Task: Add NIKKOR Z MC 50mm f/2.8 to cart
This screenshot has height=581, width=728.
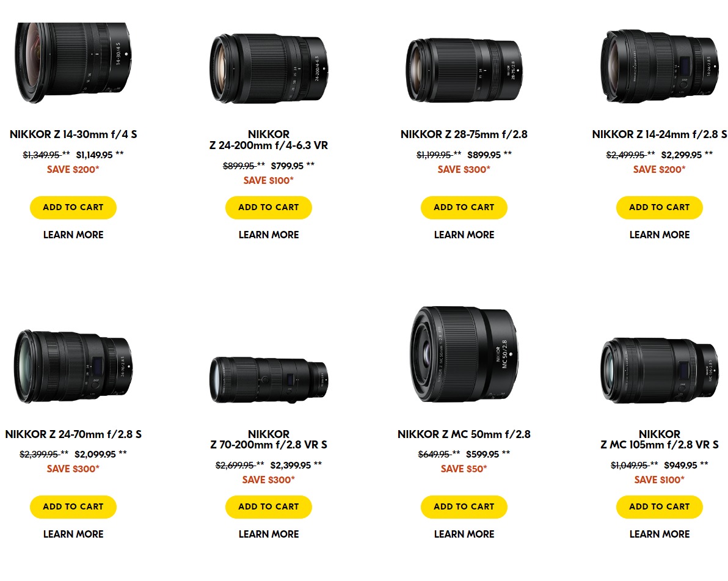Action: [464, 506]
